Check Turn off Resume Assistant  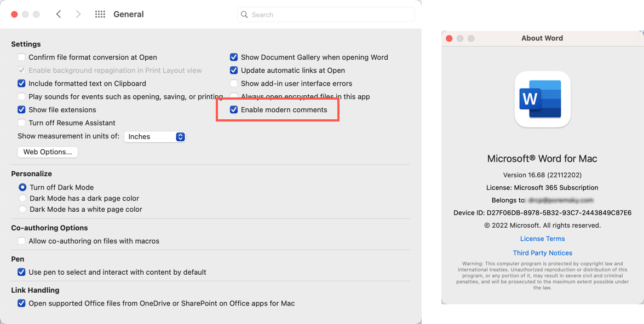click(21, 123)
